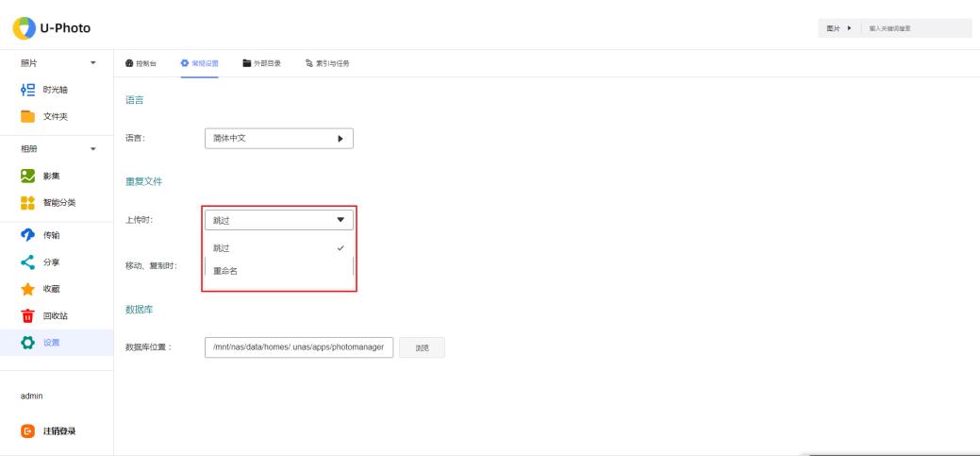
Task: Open the 图片 search type dropdown
Action: click(839, 28)
